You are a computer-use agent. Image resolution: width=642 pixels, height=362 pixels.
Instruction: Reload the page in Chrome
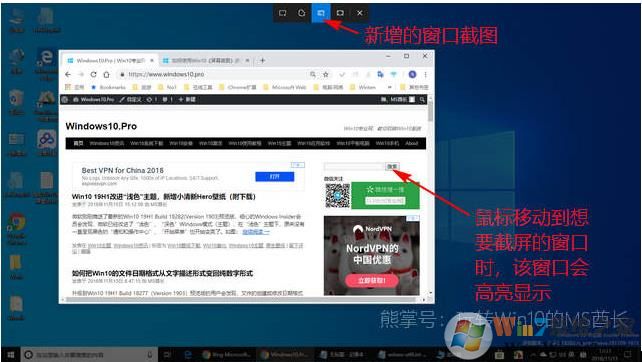pos(93,75)
